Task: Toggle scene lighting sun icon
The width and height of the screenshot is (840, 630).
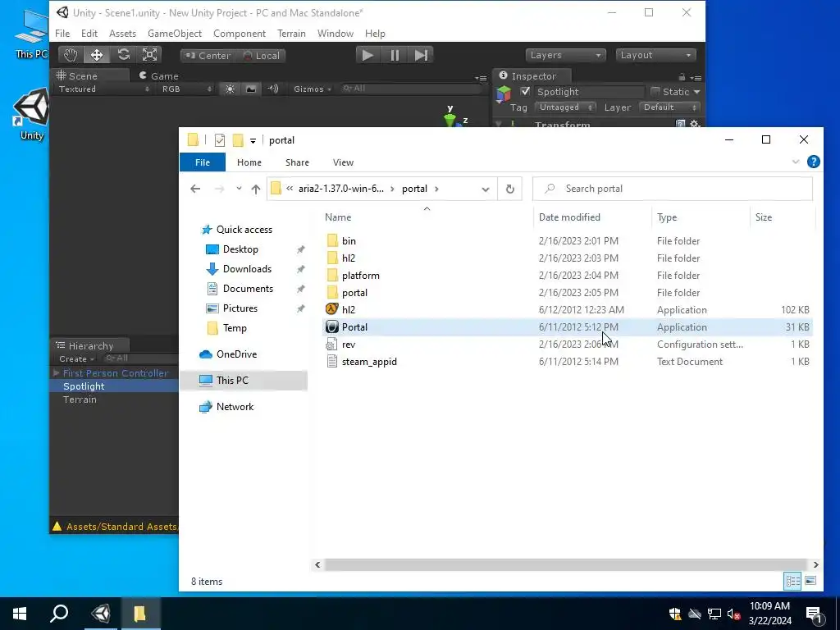Action: (230, 89)
